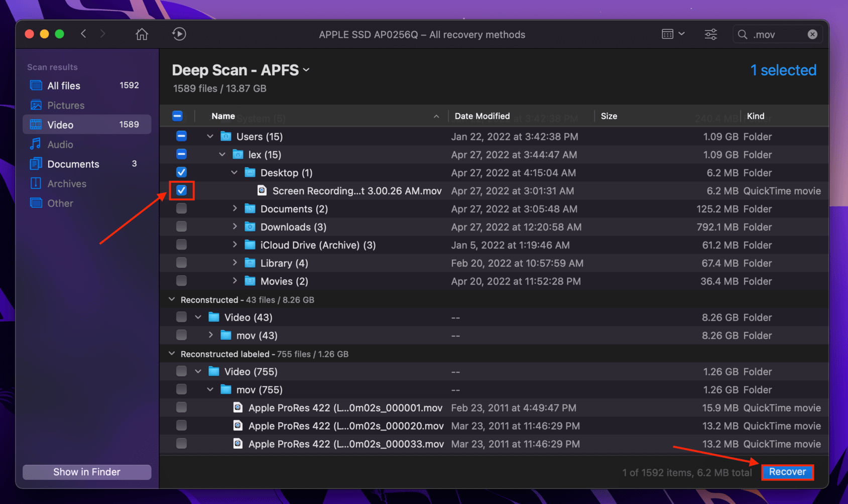Image resolution: width=848 pixels, height=504 pixels.
Task: Expand the mov (43) folder
Action: click(x=211, y=335)
